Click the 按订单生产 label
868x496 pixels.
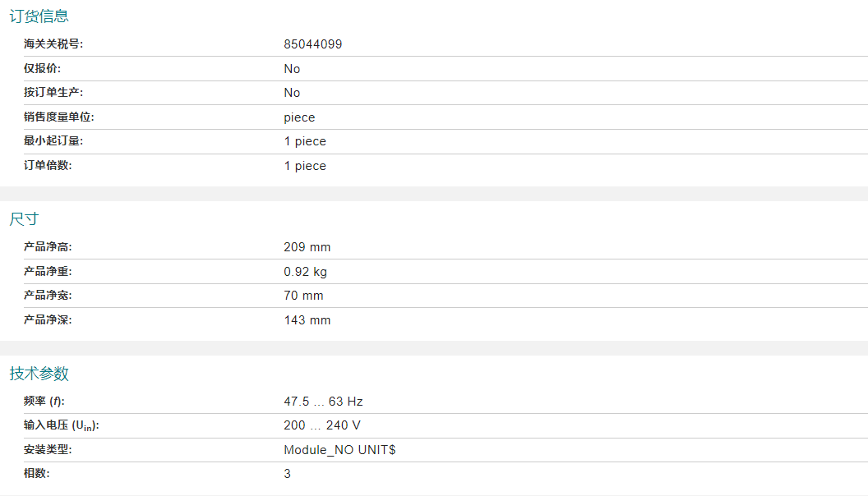click(x=53, y=92)
